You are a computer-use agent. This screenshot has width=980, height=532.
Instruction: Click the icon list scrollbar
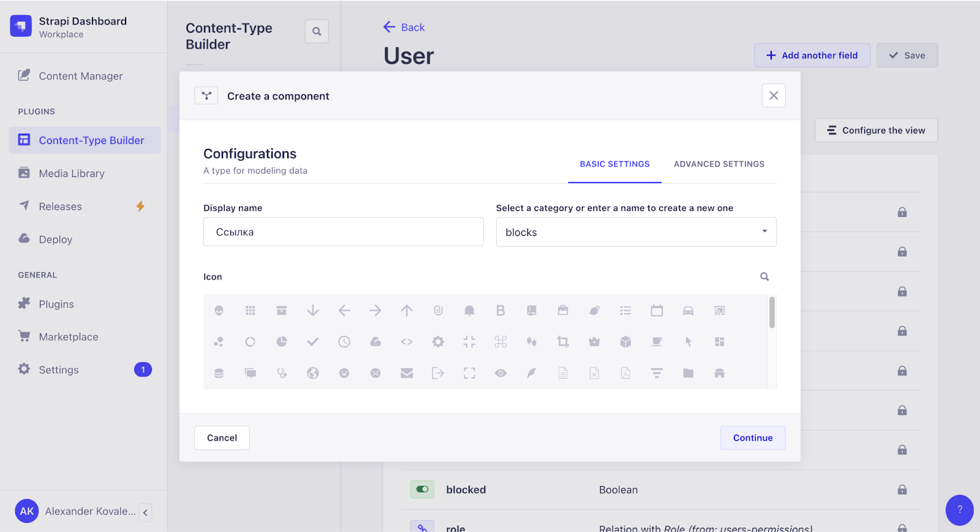[x=772, y=313]
